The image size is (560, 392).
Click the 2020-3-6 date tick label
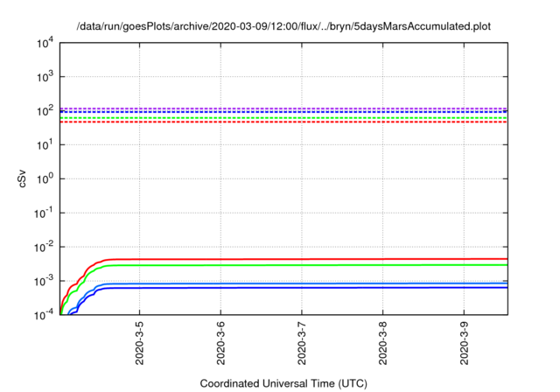click(x=220, y=343)
